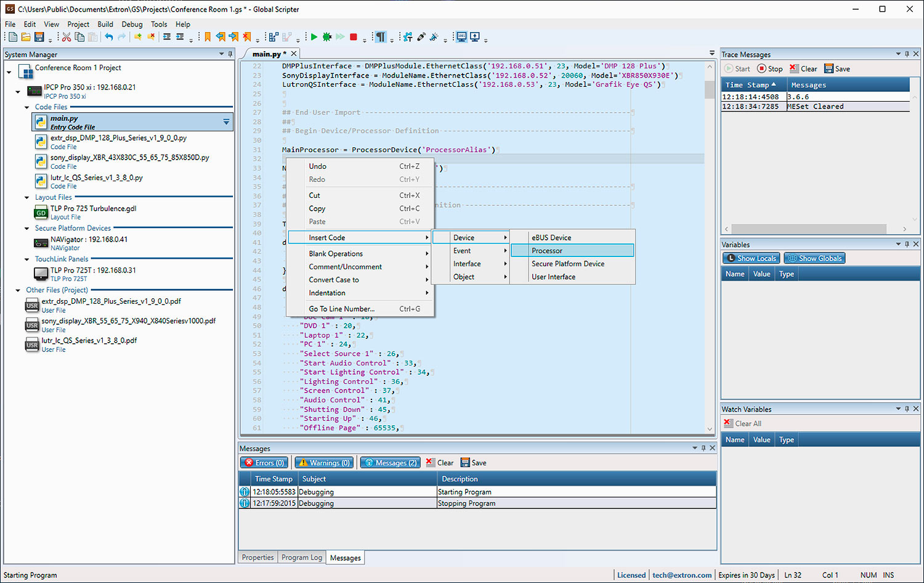Click the comment-out lines toolbar icon
Viewport: 924px width, 583px height.
pyautogui.click(x=137, y=37)
